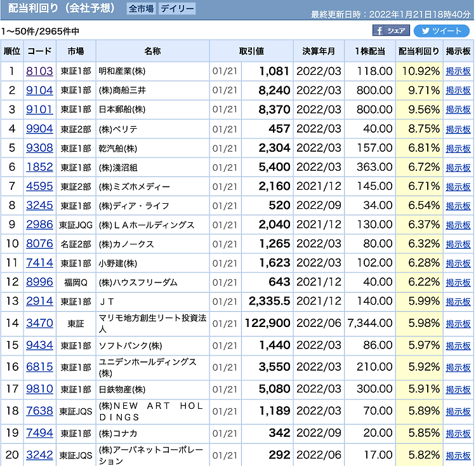Click the 最終更新日時 timestamp text

pos(390,14)
